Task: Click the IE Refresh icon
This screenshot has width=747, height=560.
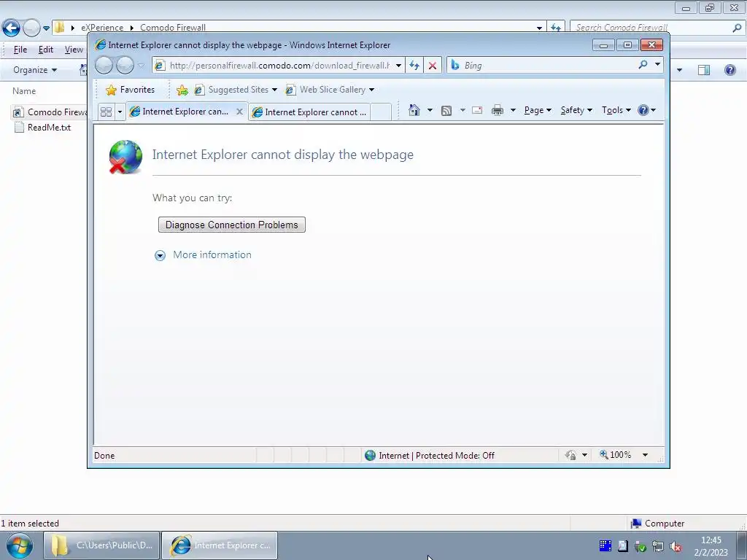Action: coord(414,65)
